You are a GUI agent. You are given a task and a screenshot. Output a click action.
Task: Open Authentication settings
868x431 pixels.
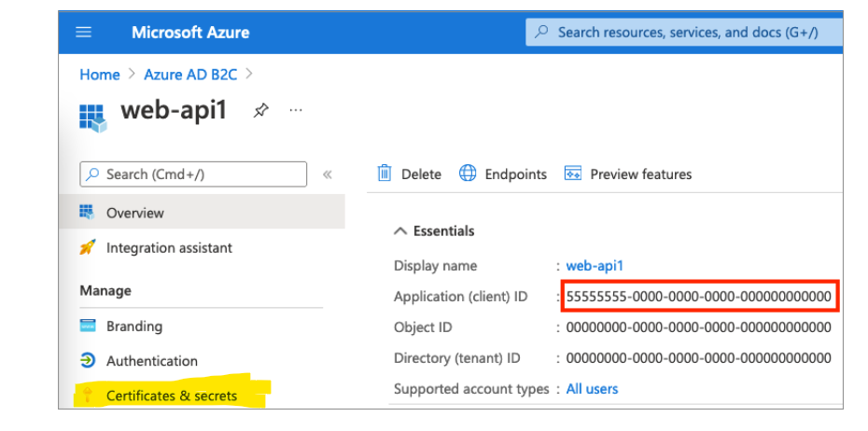click(x=152, y=361)
